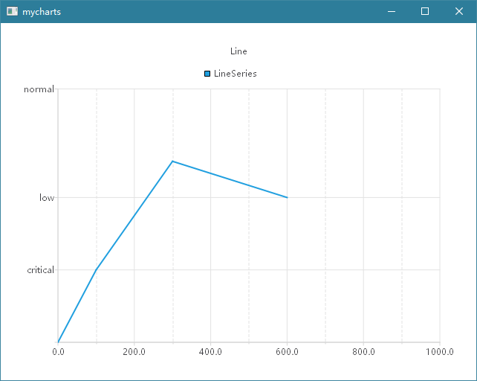
Task: Click the LineSeries legend color marker
Action: pyautogui.click(x=207, y=74)
